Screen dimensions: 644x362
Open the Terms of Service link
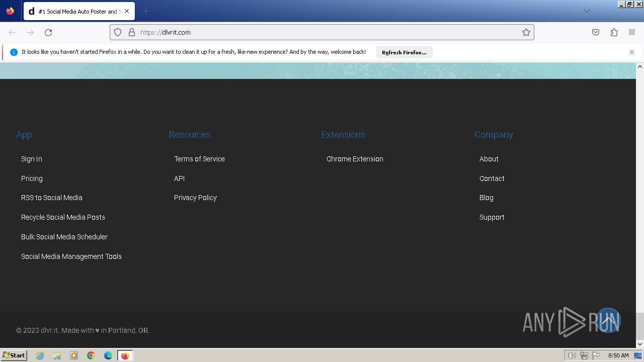pyautogui.click(x=199, y=159)
